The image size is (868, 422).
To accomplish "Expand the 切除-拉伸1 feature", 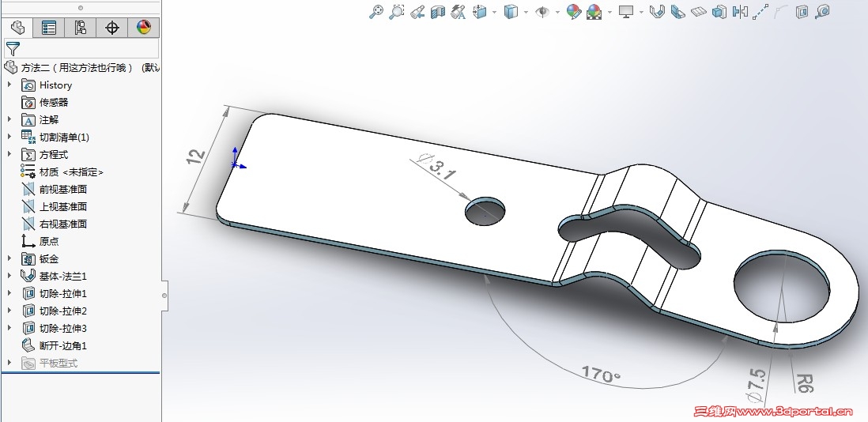I will pos(9,292).
